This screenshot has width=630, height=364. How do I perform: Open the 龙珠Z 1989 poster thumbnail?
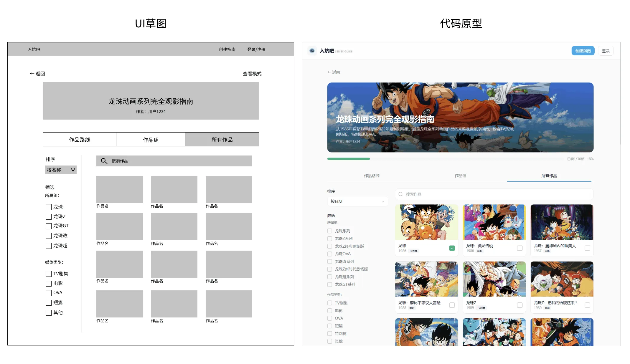point(494,279)
